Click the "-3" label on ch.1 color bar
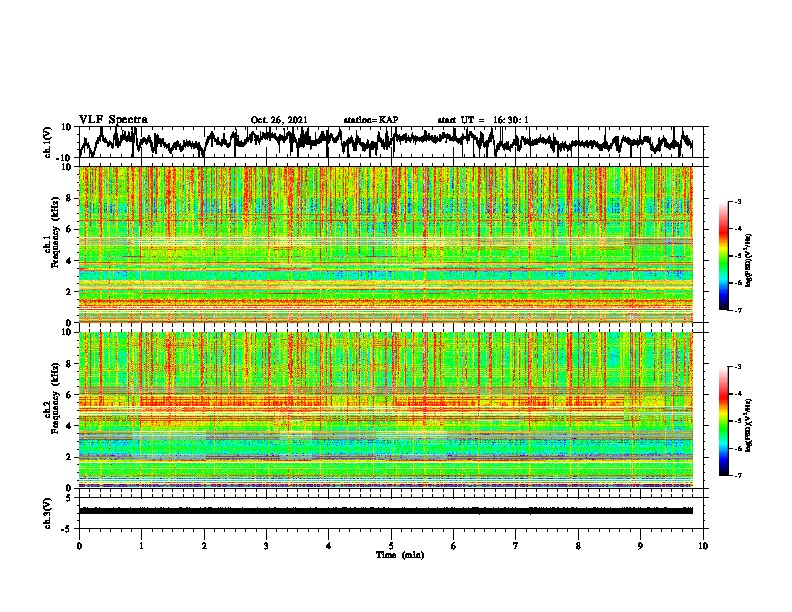 click(x=738, y=201)
